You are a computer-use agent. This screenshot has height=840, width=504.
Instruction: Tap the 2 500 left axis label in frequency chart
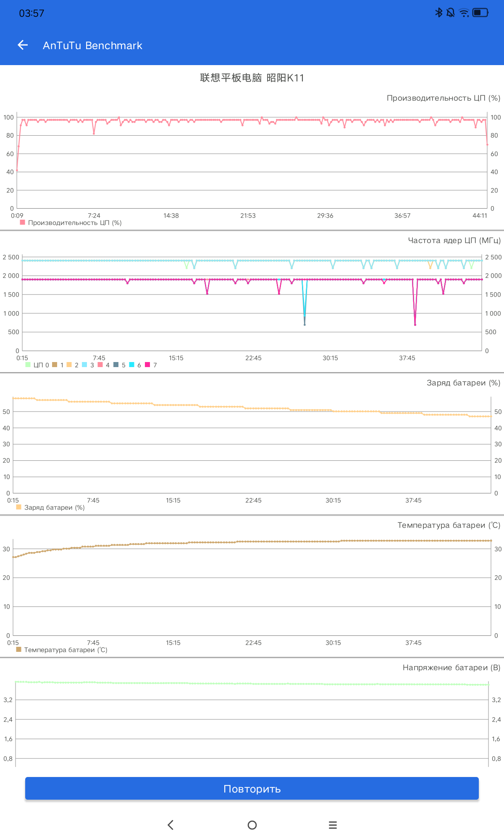point(11,257)
